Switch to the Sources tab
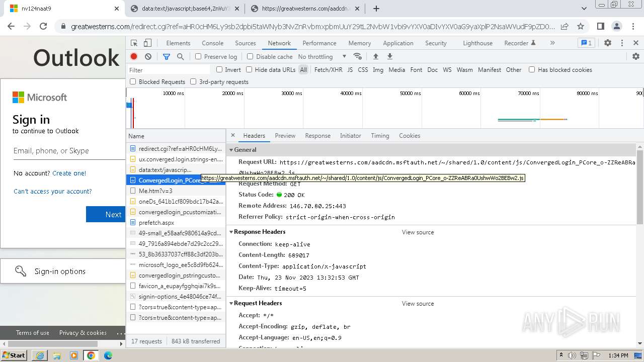 [x=246, y=43]
